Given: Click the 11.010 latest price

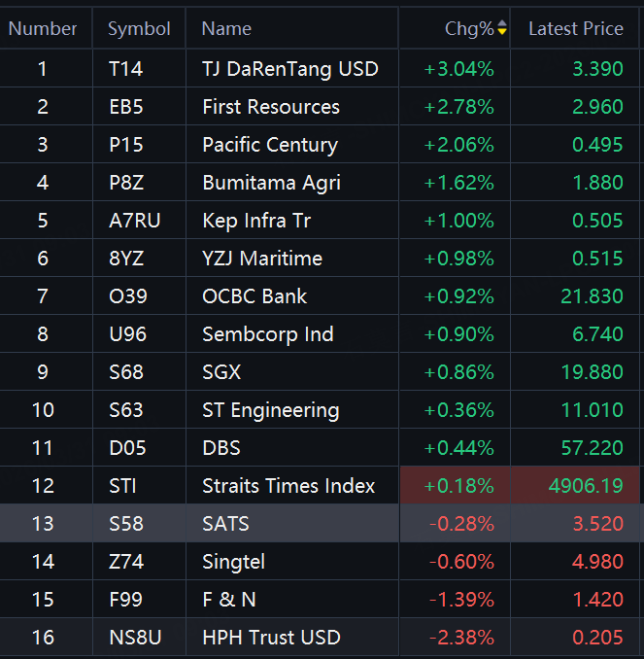Looking at the screenshot, I should click(592, 410).
